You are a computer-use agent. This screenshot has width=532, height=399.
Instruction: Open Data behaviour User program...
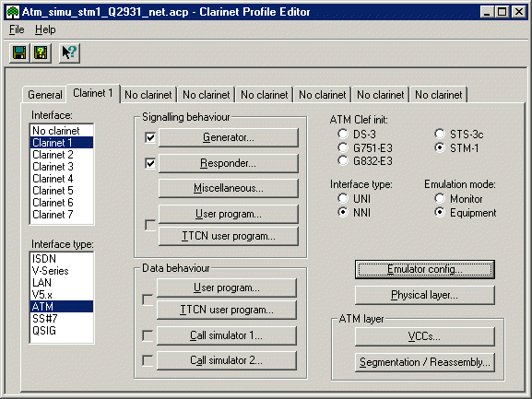coord(227,288)
